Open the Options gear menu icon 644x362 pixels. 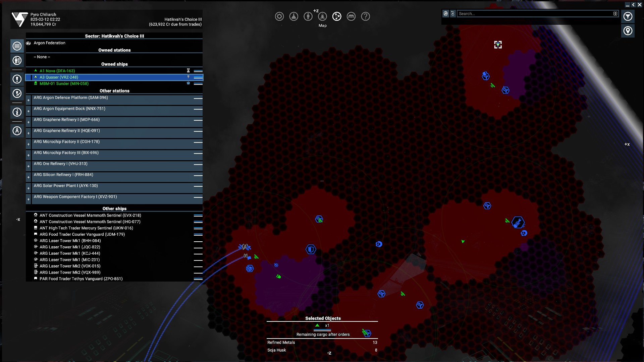[279, 16]
